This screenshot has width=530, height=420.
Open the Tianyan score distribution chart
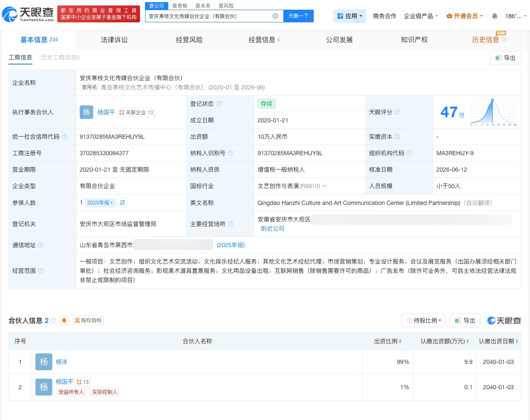(x=493, y=112)
